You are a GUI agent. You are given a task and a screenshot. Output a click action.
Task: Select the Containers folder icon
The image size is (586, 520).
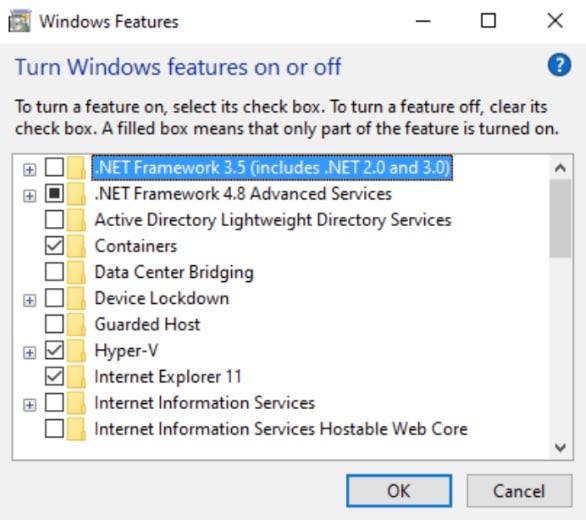[76, 246]
